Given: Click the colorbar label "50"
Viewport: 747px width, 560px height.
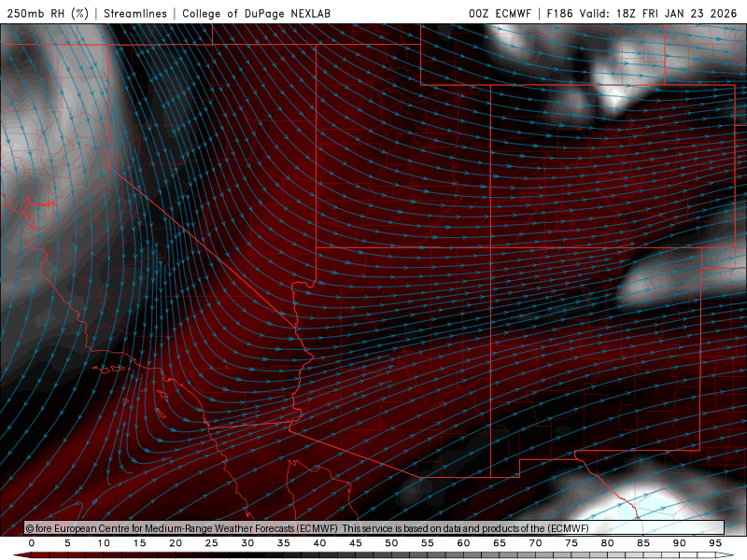Looking at the screenshot, I should pyautogui.click(x=391, y=543).
